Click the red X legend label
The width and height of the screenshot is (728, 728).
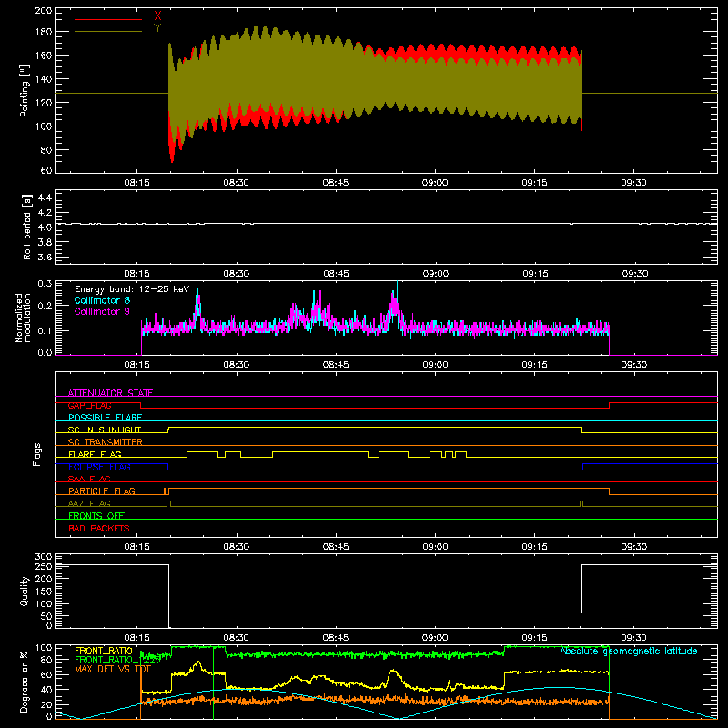157,16
